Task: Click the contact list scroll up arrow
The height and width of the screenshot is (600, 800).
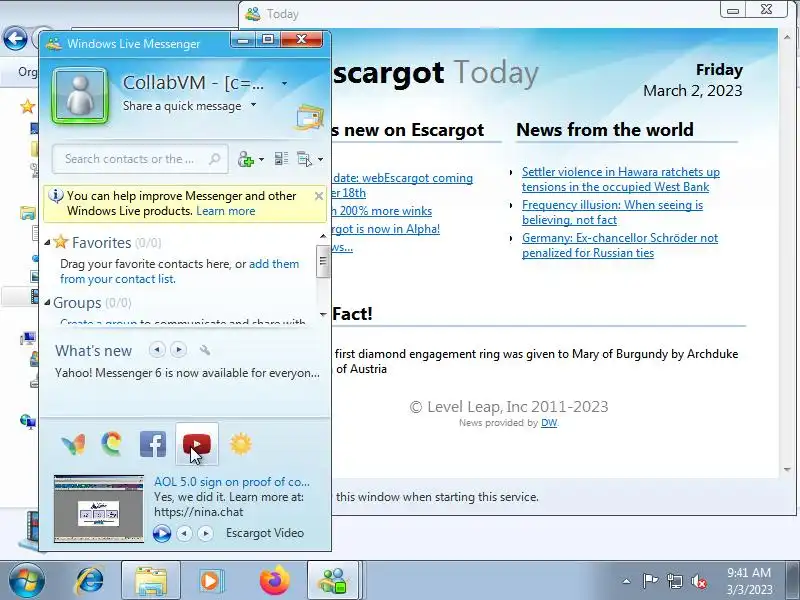Action: (x=323, y=236)
